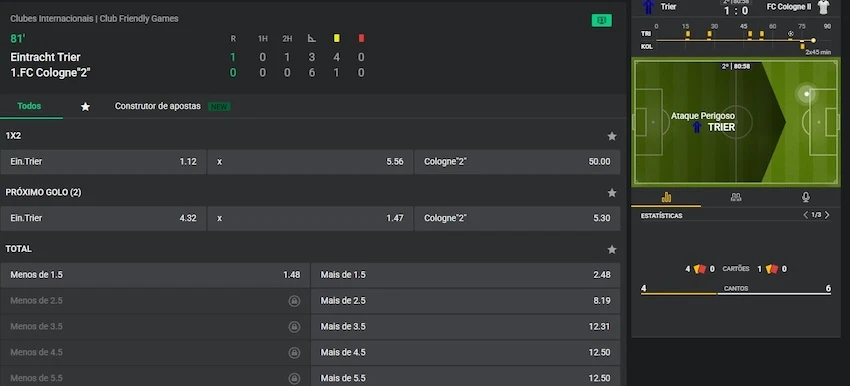Show favorites via the star tab

click(85, 107)
